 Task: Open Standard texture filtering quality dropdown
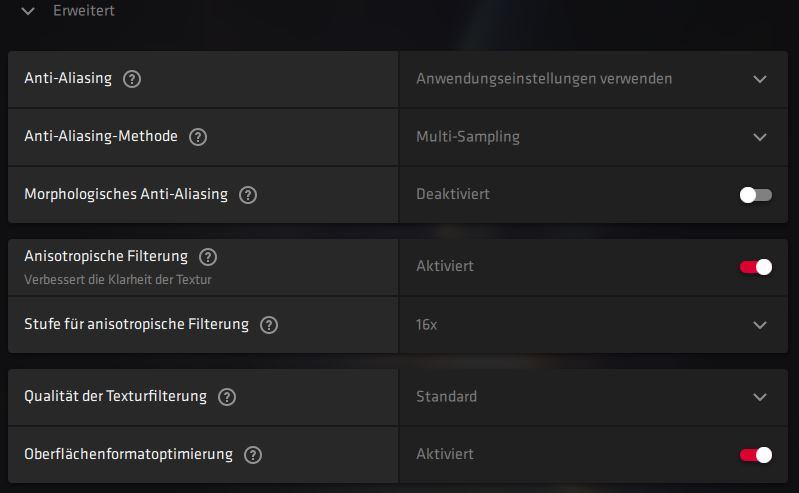(x=760, y=397)
